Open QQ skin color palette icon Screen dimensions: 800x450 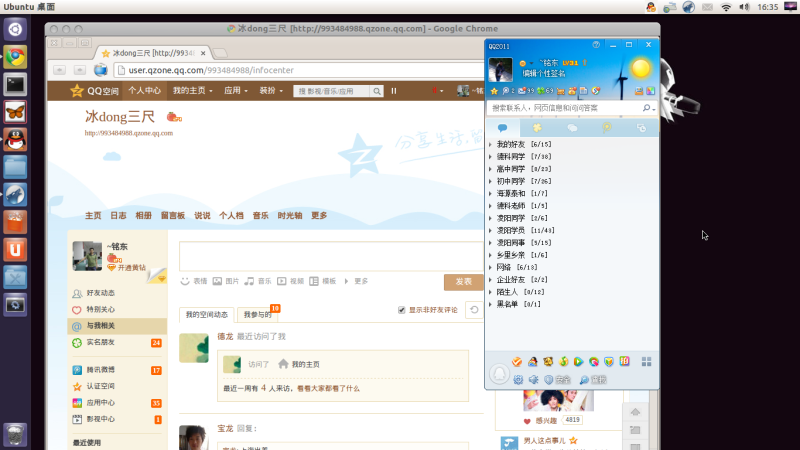[651, 91]
